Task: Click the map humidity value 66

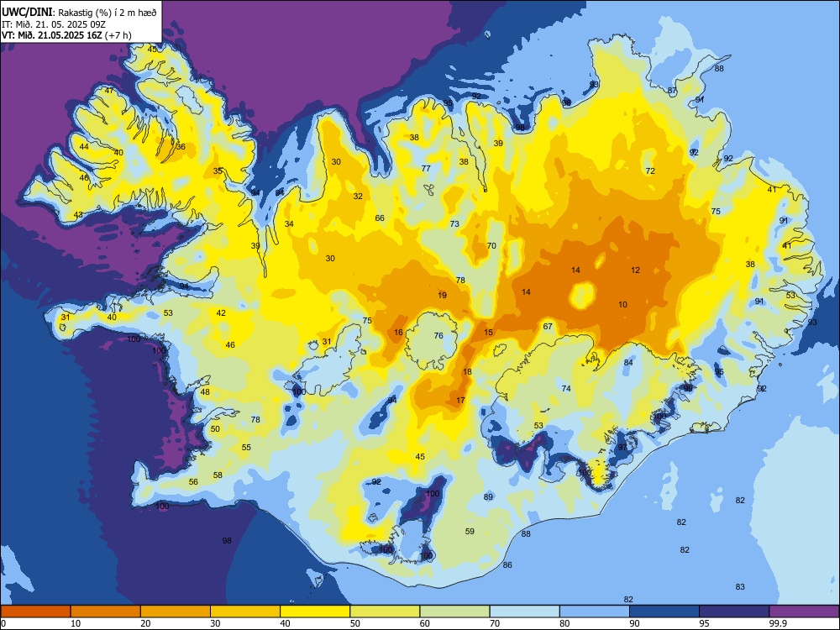Action: click(x=380, y=218)
